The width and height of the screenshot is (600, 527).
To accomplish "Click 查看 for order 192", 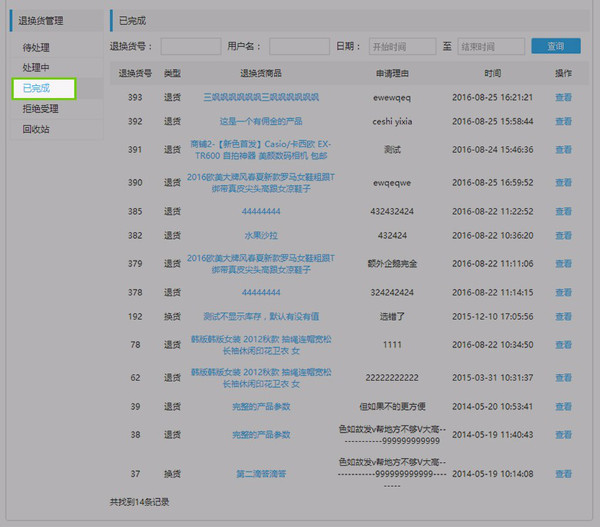I will [x=563, y=317].
